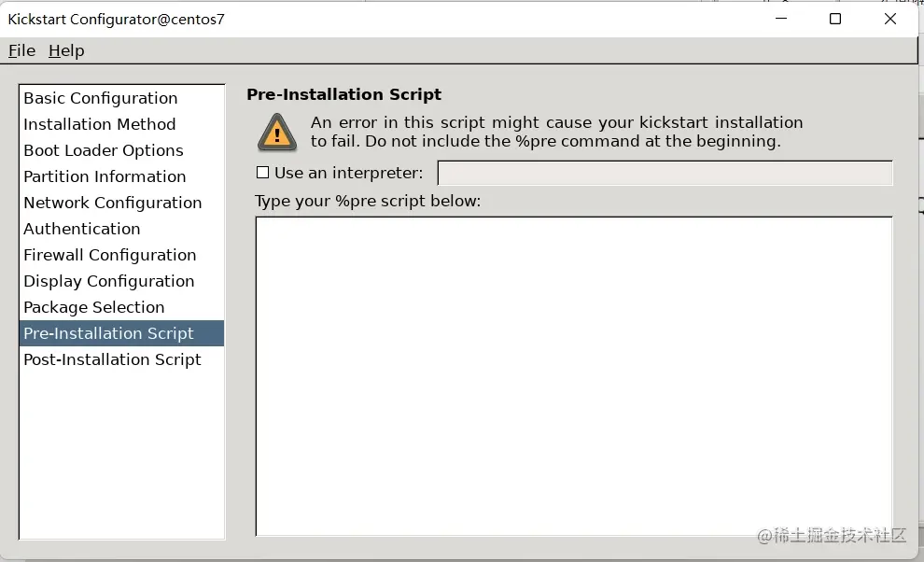Minimize the Kickstart Configurator window
Viewport: 924px width, 562px height.
(781, 19)
